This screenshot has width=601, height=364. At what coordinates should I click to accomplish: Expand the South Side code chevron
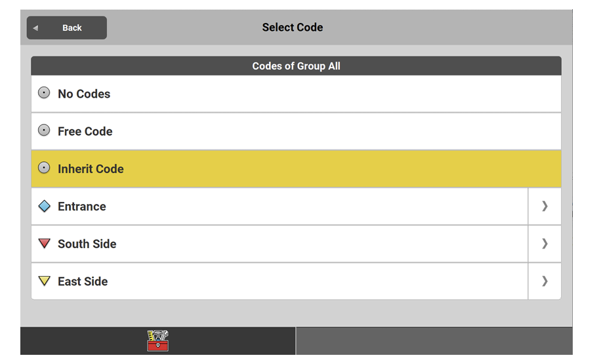click(x=545, y=244)
